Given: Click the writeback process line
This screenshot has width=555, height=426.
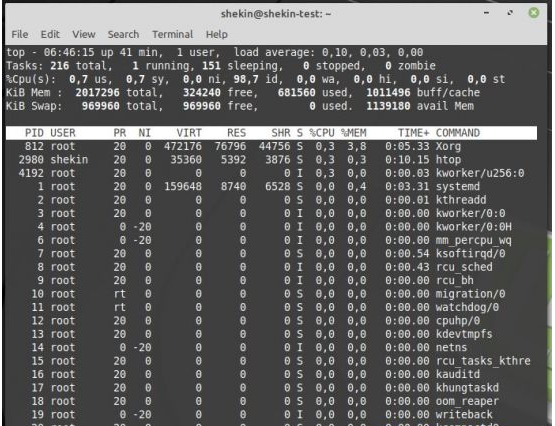Looking at the screenshot, I should pyautogui.click(x=271, y=414).
